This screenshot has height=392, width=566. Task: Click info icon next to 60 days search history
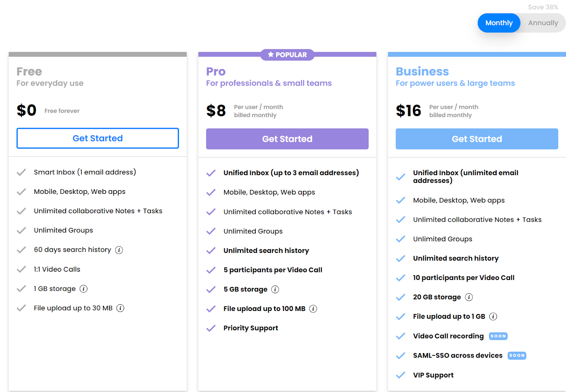click(119, 250)
